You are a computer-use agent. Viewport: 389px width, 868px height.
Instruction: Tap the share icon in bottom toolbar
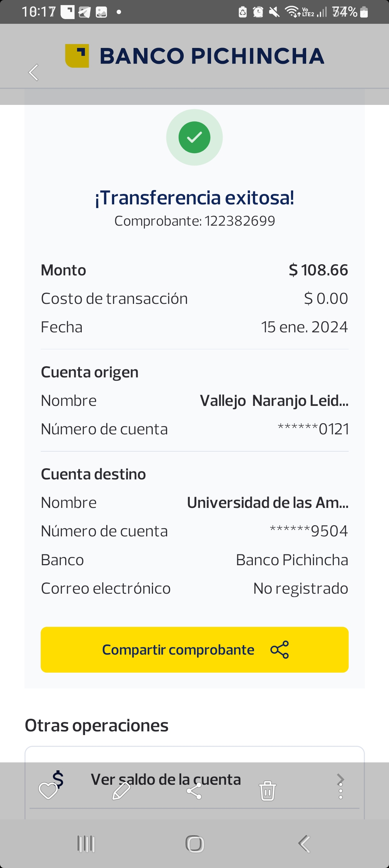(194, 791)
